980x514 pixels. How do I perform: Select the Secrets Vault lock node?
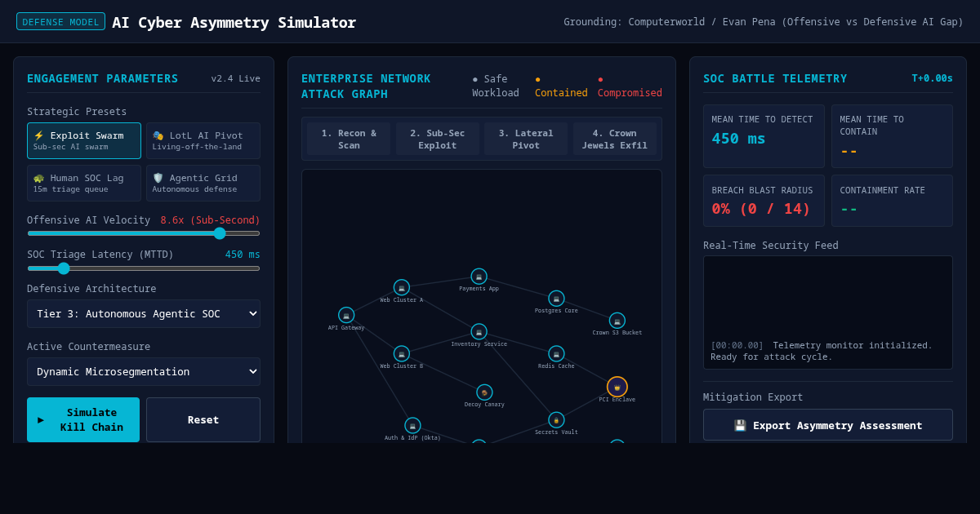556,420
